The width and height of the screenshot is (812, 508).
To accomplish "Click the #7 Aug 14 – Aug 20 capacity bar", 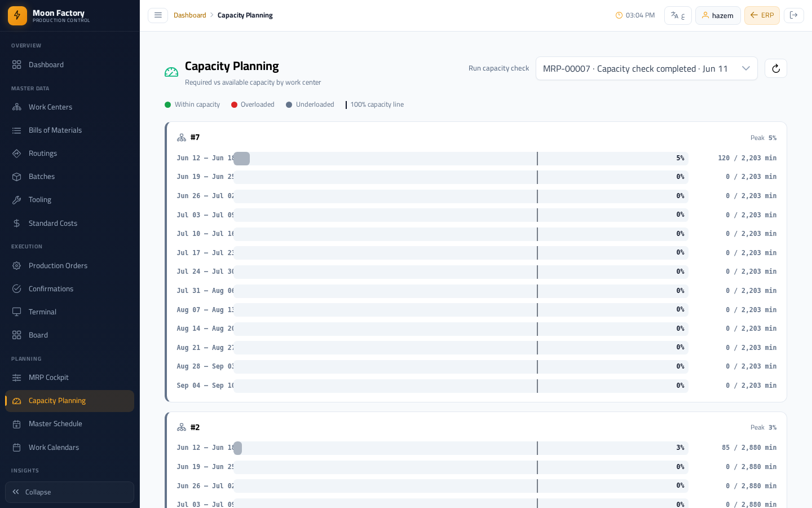I will point(461,329).
